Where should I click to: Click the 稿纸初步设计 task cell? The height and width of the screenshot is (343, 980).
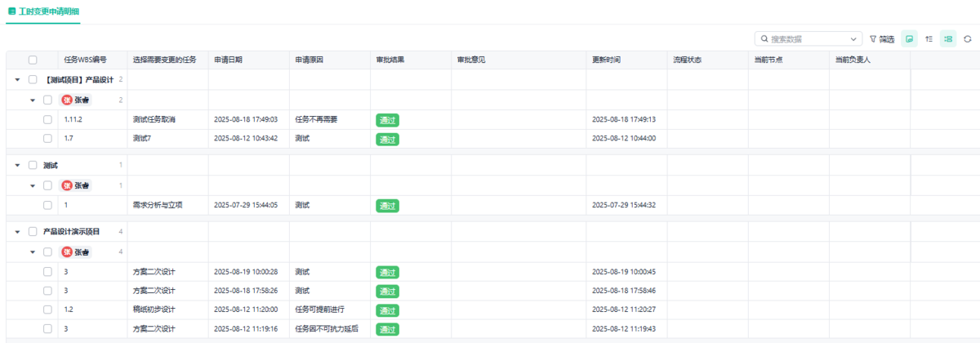154,310
